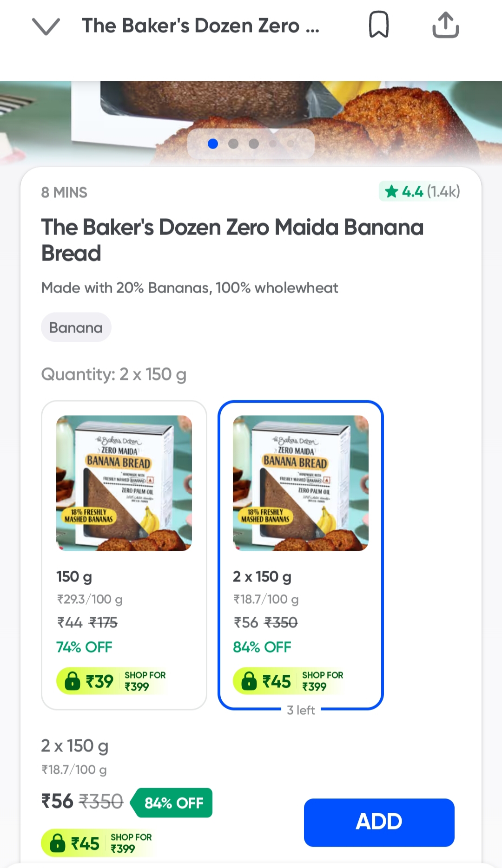The width and height of the screenshot is (502, 868).
Task: Jump to second carousel image dot
Action: tap(233, 144)
